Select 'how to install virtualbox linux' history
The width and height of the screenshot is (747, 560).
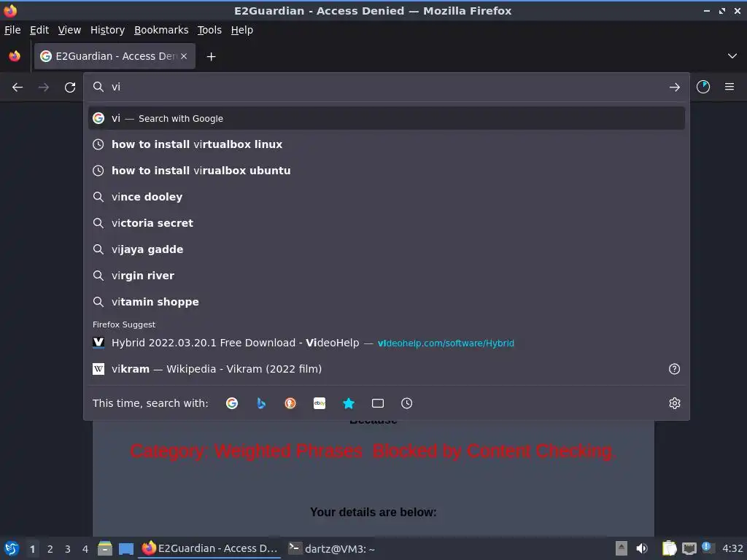click(387, 144)
